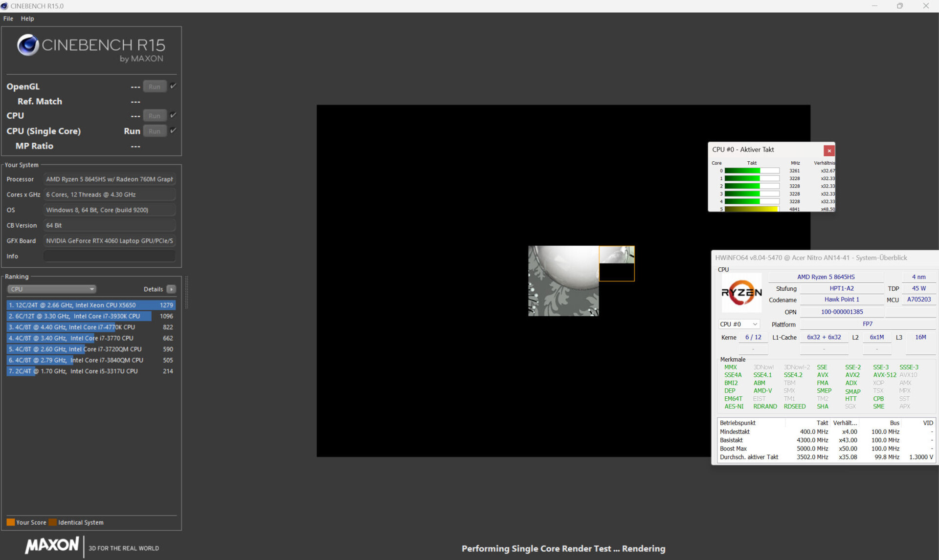
Task: Click the Identical System color swatch
Action: (52, 522)
